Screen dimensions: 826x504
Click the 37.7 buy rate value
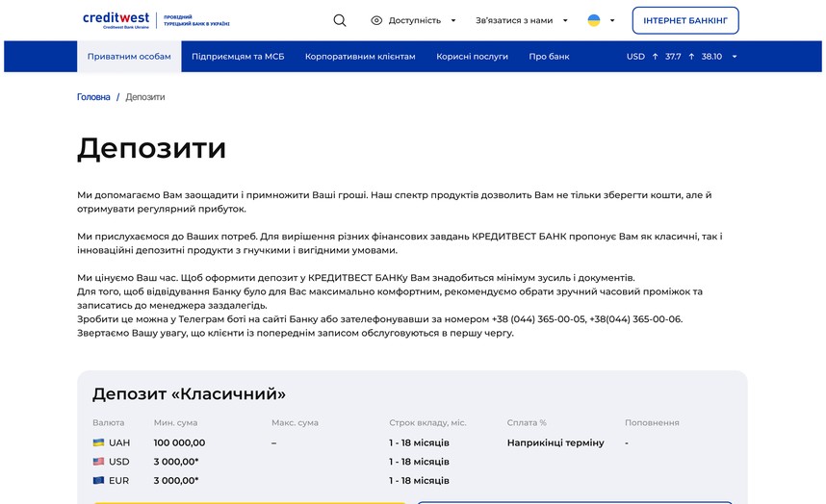673,57
